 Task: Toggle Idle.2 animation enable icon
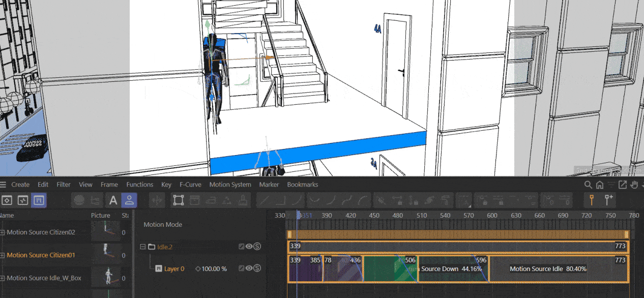242,247
